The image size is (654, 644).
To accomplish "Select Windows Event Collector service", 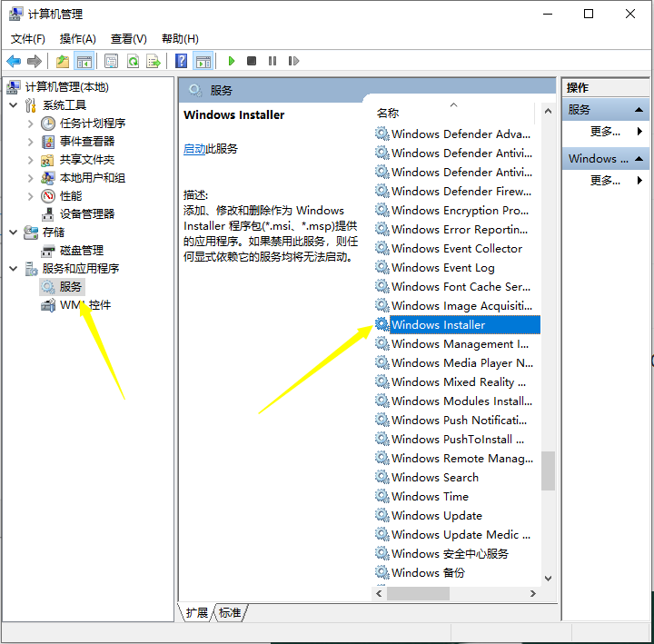I will (457, 248).
